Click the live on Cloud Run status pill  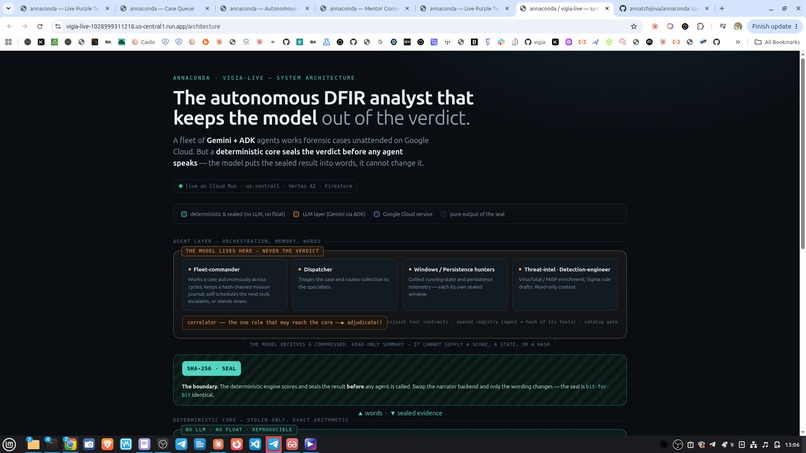click(265, 186)
